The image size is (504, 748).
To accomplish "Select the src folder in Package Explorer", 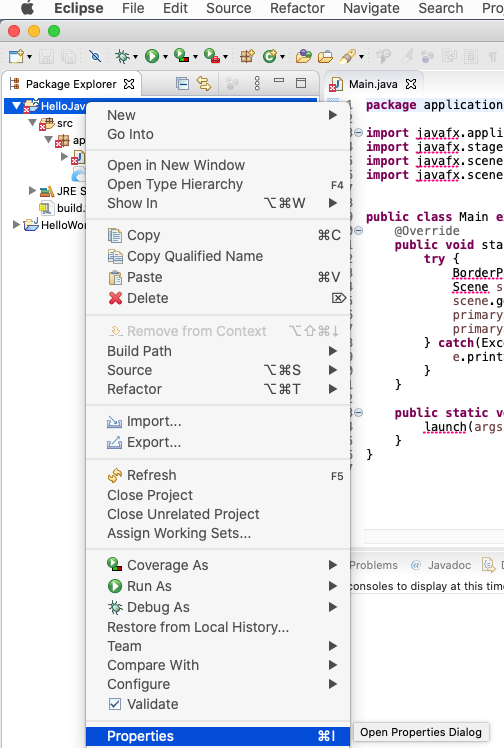I will tap(65, 124).
